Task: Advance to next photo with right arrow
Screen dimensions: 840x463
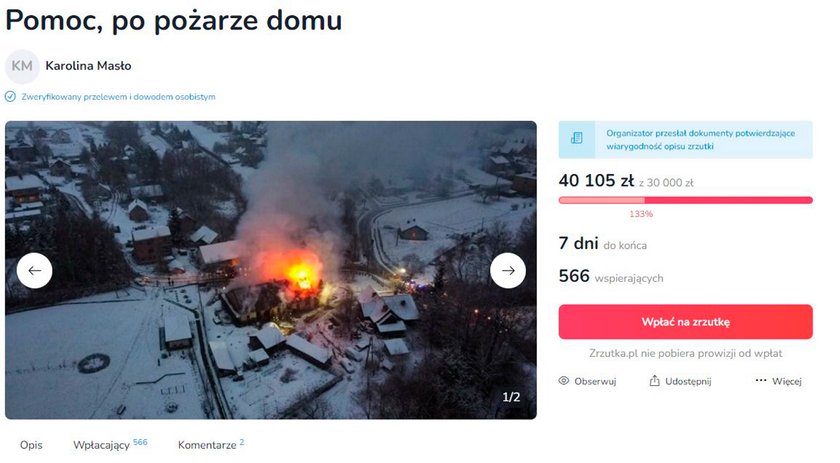Action: click(x=508, y=271)
